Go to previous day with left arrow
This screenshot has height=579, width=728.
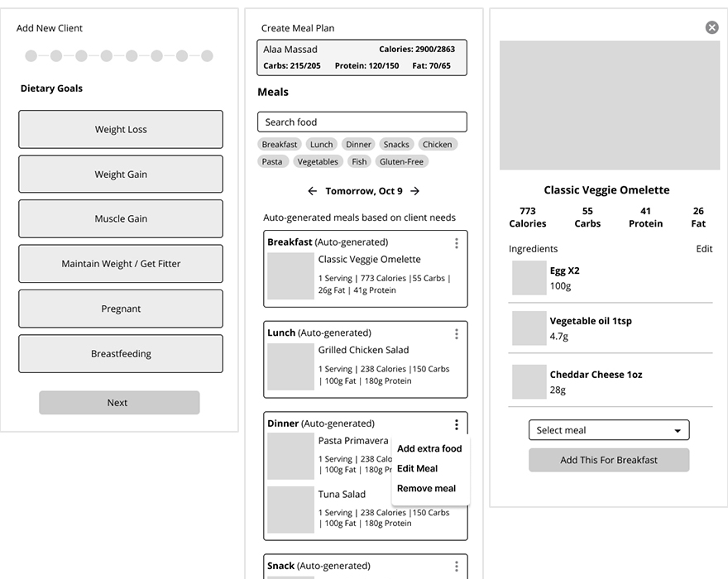click(313, 191)
